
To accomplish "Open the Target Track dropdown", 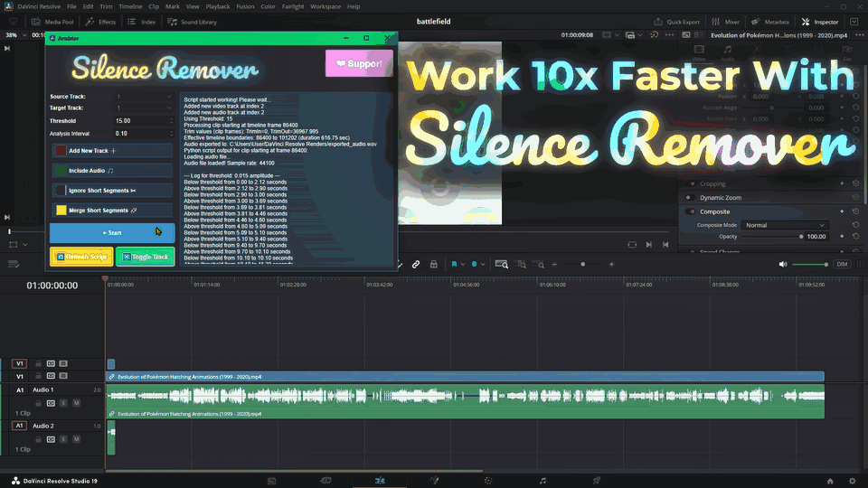I will coord(144,108).
